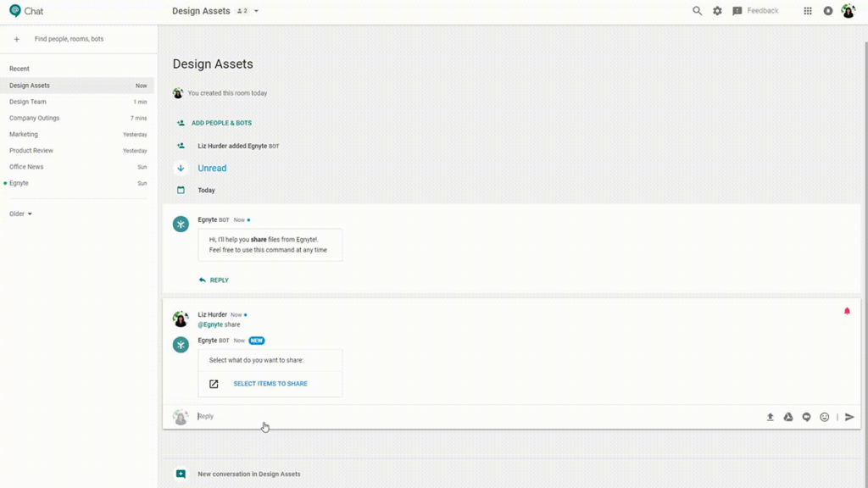Open settings via the gear icon
Screen dimensions: 868x488
click(717, 11)
